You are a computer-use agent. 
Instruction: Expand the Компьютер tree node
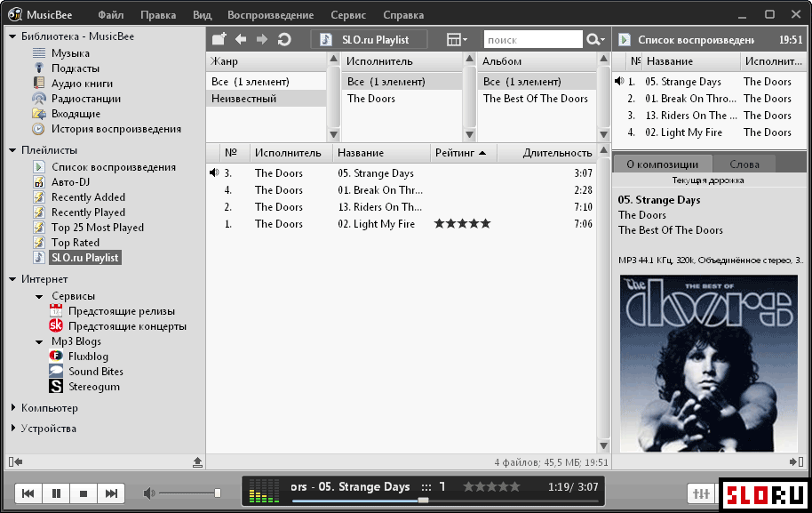pos(12,408)
